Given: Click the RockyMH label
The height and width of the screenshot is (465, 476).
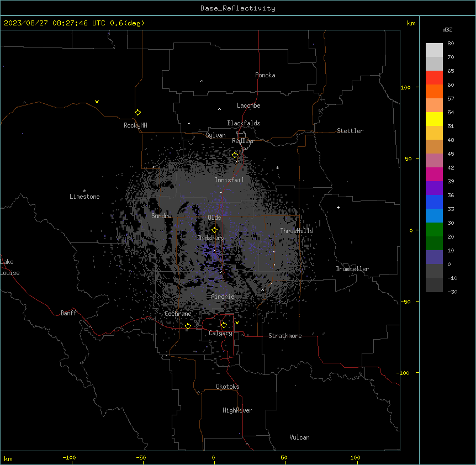Looking at the screenshot, I should [x=135, y=125].
